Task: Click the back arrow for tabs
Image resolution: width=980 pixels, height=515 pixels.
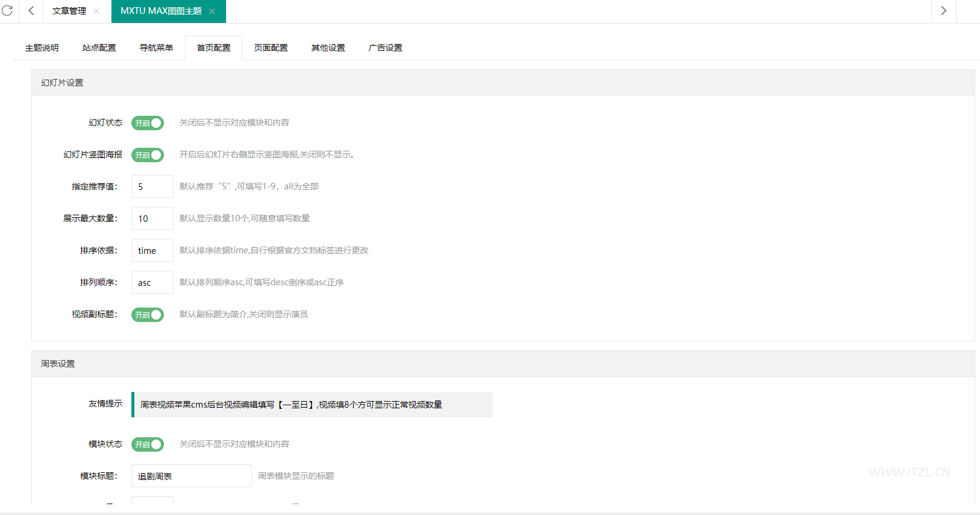Action: (x=31, y=11)
